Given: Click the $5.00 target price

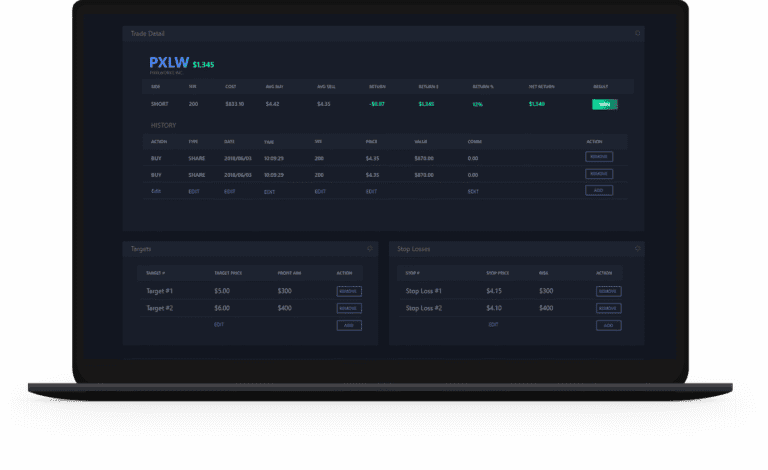Looking at the screenshot, I should 222,291.
